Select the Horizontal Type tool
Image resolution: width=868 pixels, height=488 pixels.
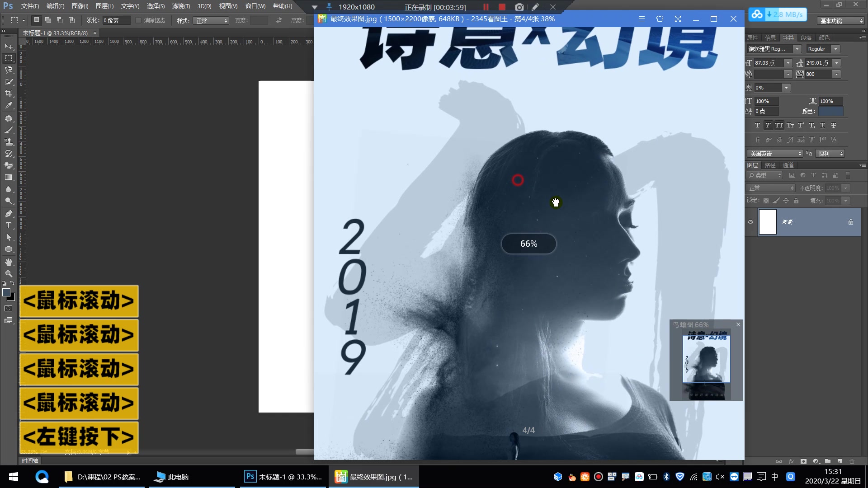point(8,225)
